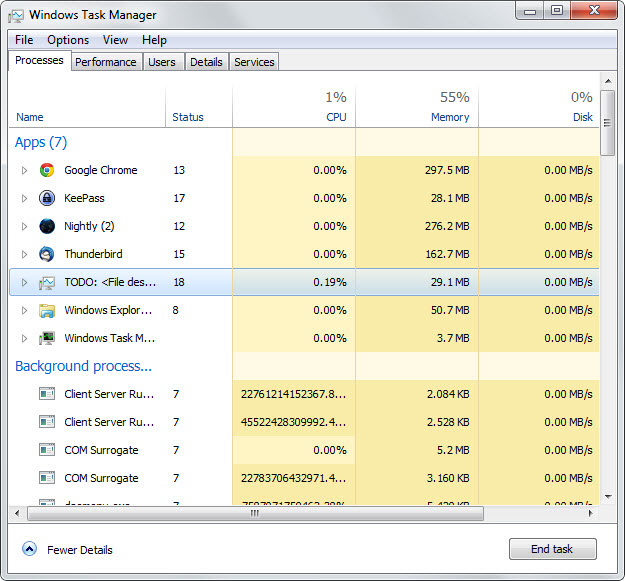The height and width of the screenshot is (581, 625).
Task: Expand the Nightly (2) process group
Action: point(24,226)
